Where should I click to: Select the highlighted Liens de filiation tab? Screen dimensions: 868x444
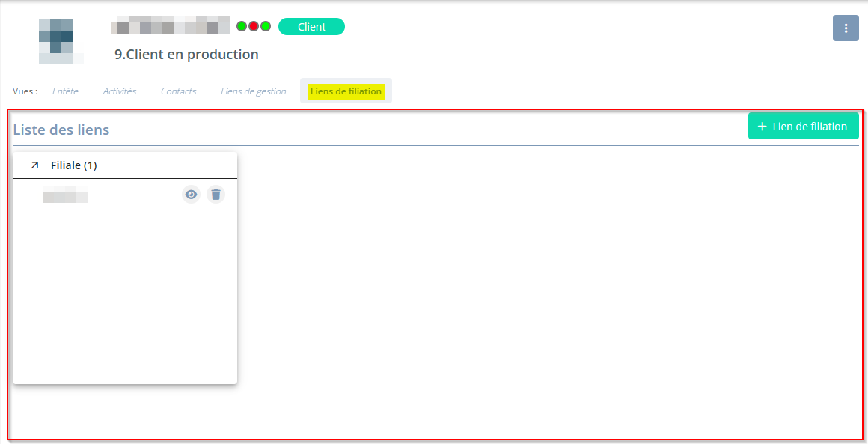[346, 91]
